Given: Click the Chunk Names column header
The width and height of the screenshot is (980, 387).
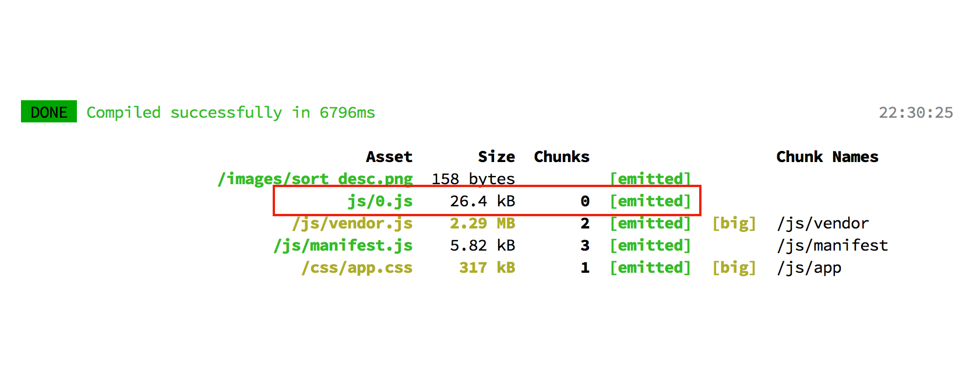Looking at the screenshot, I should (827, 157).
